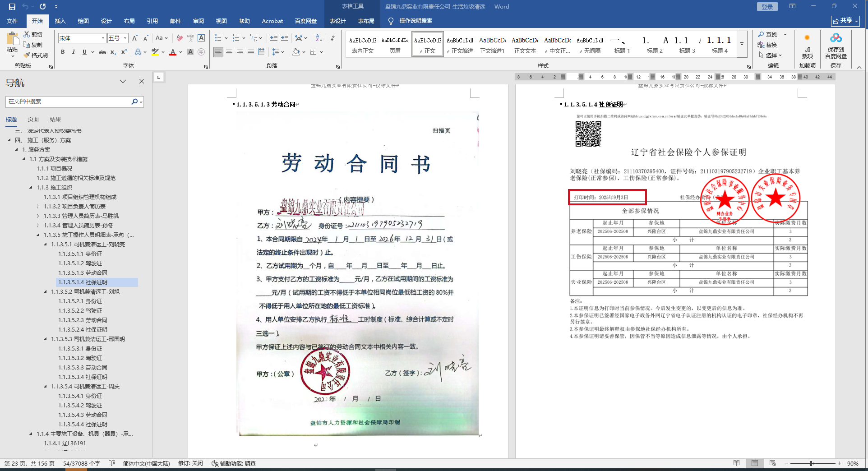
Task: Apply text effects with the outlined A icon
Action: 138,52
